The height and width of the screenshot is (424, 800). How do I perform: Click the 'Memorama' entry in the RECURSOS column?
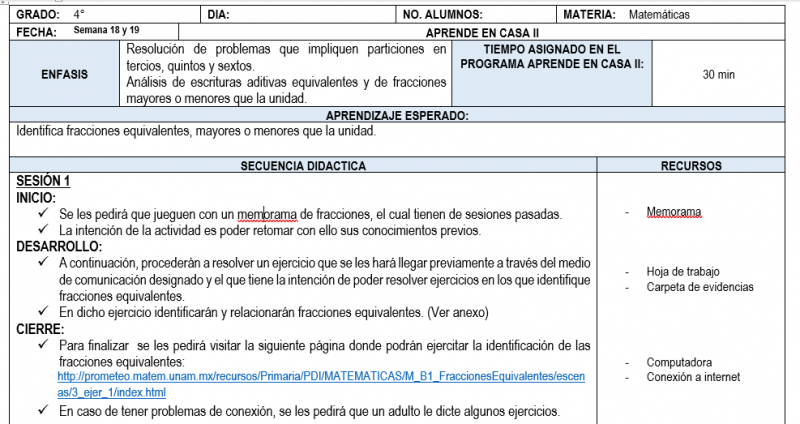673,212
